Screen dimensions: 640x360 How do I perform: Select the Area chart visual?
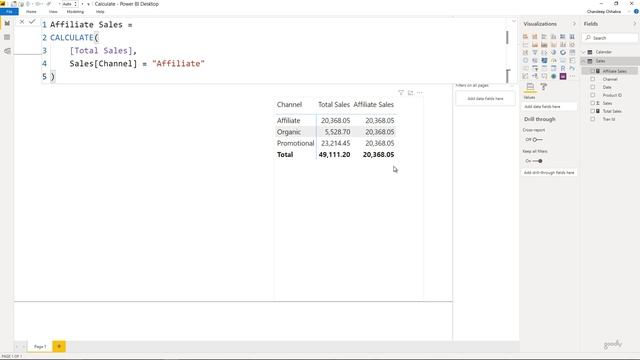535,44
